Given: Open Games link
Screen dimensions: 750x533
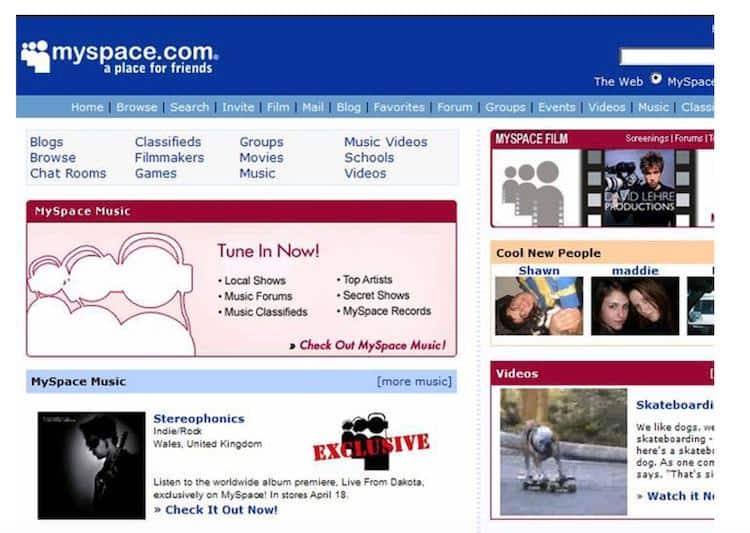Looking at the screenshot, I should pos(155,173).
